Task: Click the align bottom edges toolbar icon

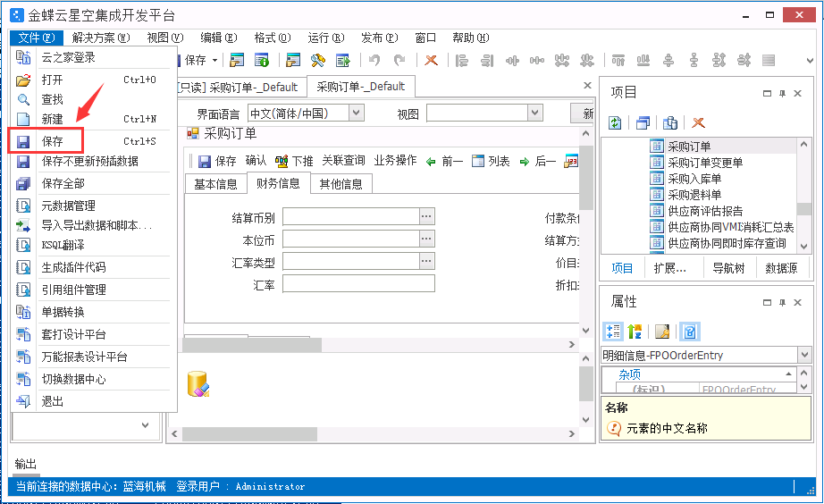Action: [x=643, y=61]
